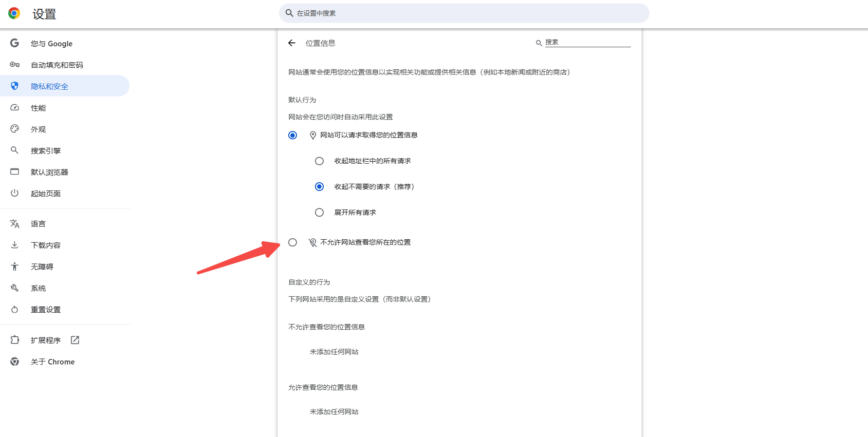Click the 自定义的行为 heading
Viewport: 868px width, 437px height.
click(309, 282)
